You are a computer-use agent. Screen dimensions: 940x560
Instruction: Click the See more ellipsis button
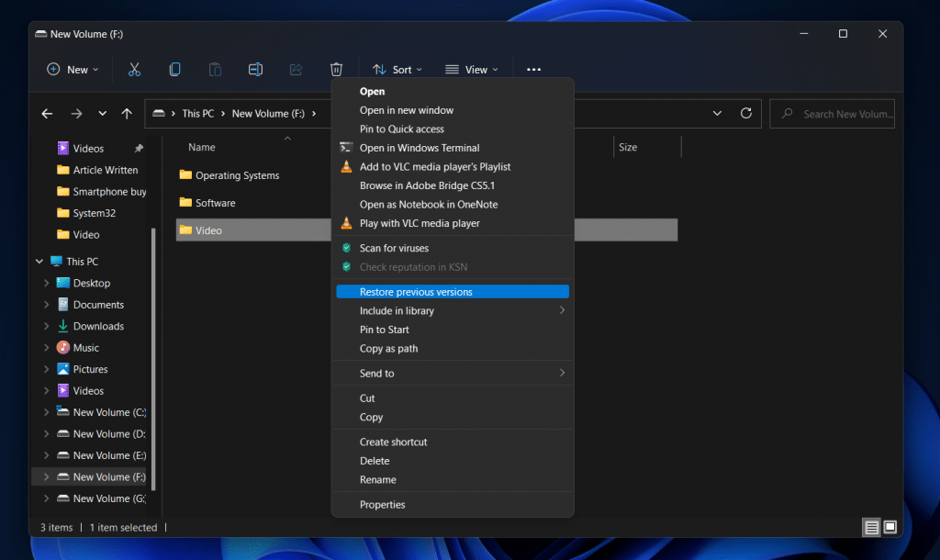coord(533,69)
